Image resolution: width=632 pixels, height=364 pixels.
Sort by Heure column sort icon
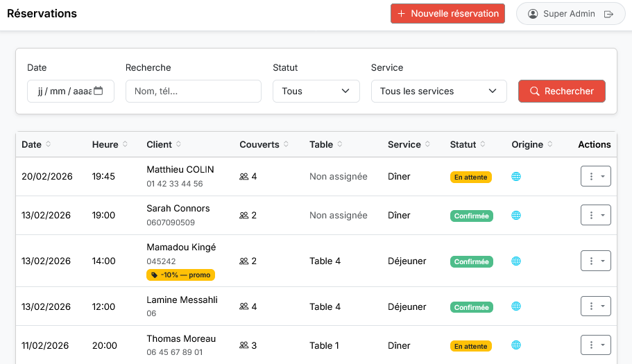pyautogui.click(x=125, y=145)
